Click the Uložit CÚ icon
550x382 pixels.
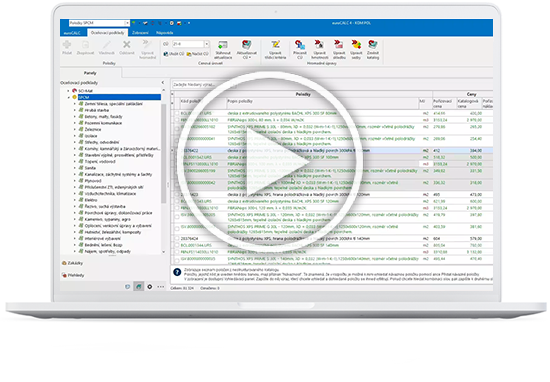pos(174,54)
